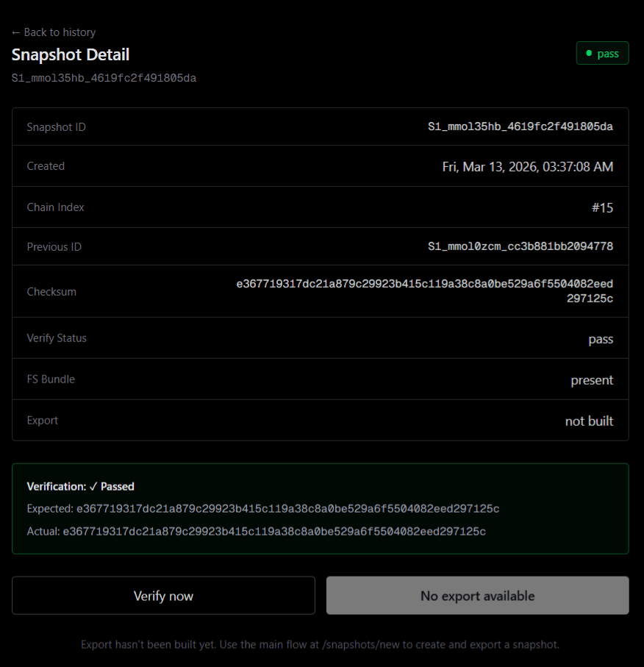
Task: Select the Snapshot ID value text
Action: pyautogui.click(x=520, y=126)
